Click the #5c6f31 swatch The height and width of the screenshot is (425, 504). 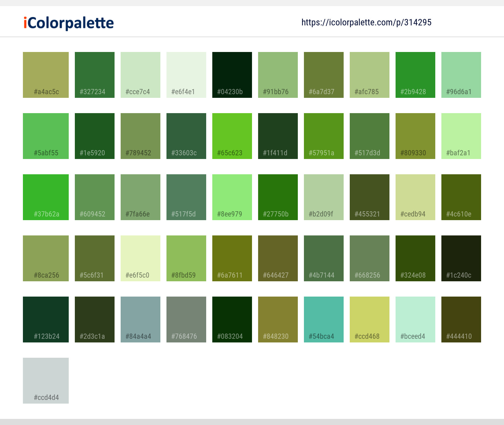click(x=95, y=258)
